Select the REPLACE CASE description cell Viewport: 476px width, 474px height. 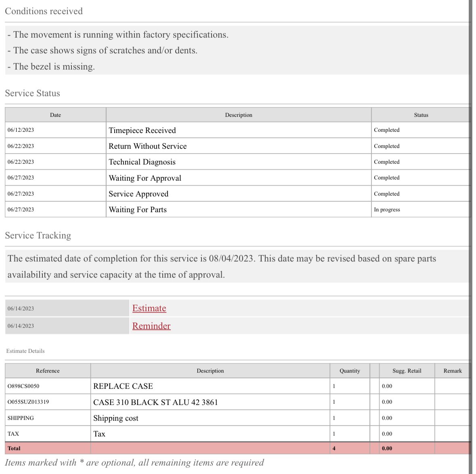[x=123, y=386]
